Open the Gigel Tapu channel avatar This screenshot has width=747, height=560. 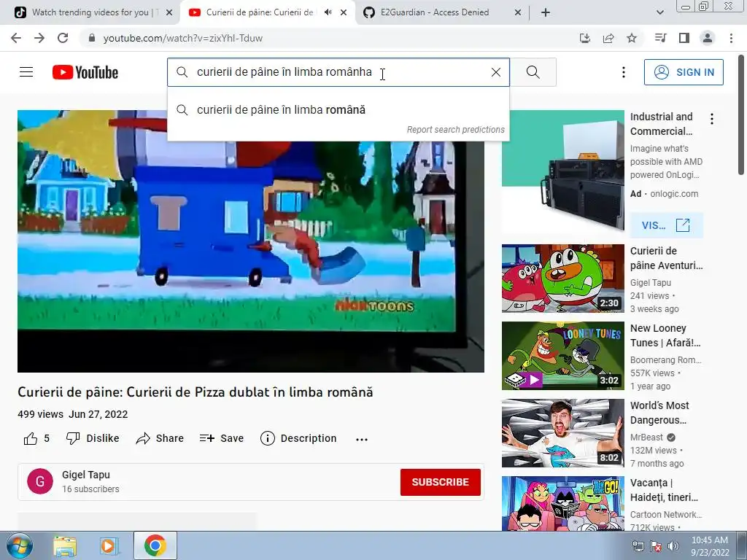pos(40,481)
